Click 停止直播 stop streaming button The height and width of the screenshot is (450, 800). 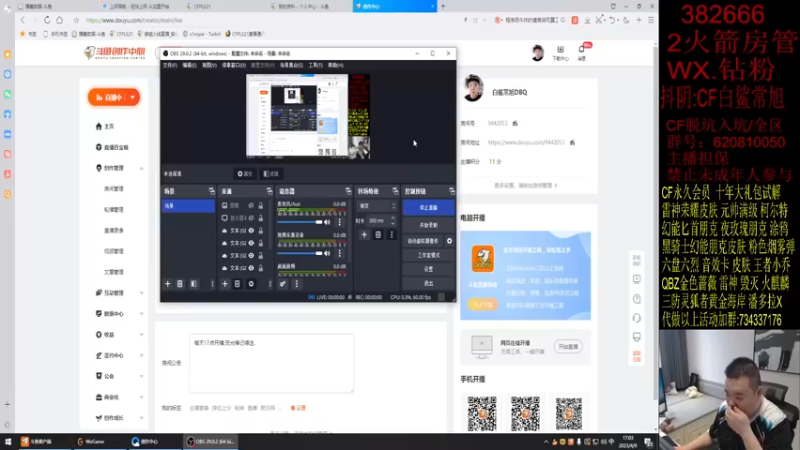428,208
